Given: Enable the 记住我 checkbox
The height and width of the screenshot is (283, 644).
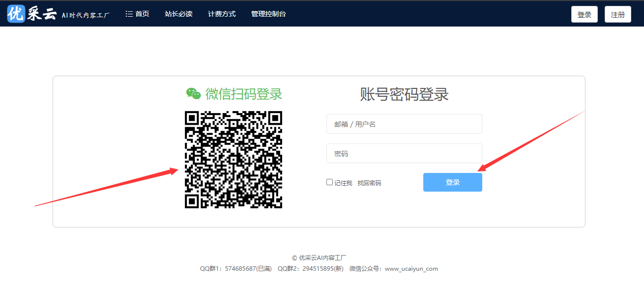Looking at the screenshot, I should click(x=329, y=182).
